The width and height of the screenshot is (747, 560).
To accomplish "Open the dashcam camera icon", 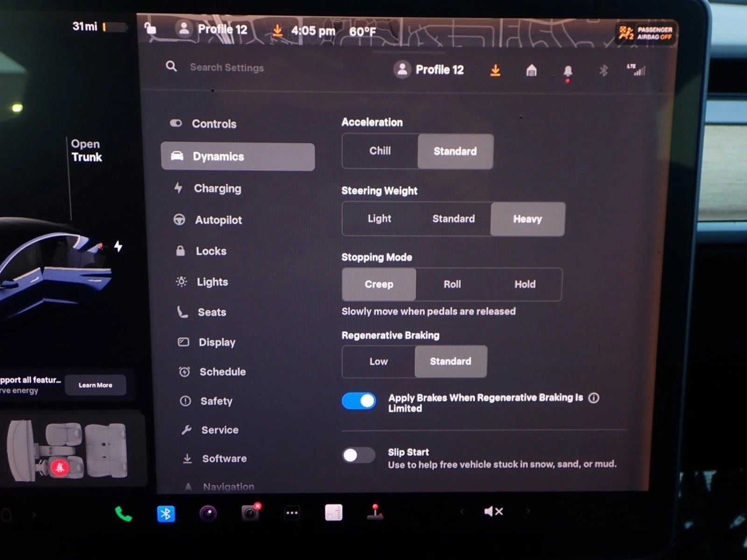I will pyautogui.click(x=250, y=513).
